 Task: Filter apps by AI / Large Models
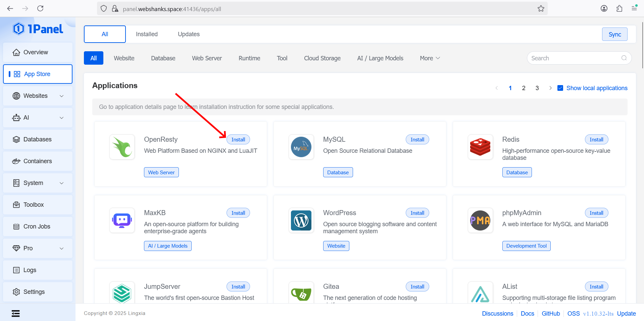[380, 58]
